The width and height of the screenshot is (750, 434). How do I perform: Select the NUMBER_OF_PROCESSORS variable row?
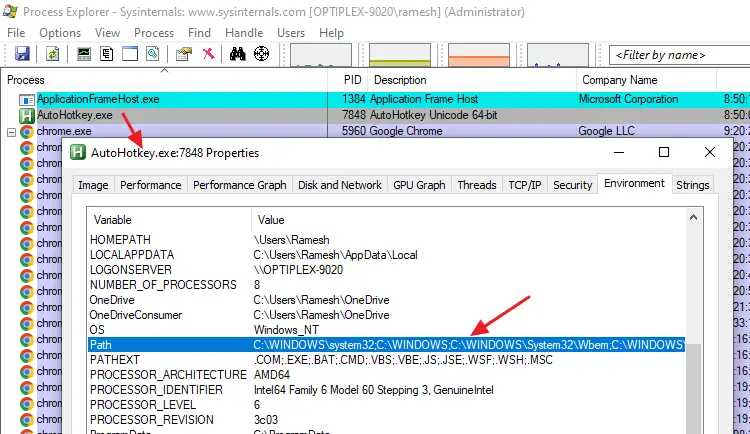pyautogui.click(x=386, y=285)
